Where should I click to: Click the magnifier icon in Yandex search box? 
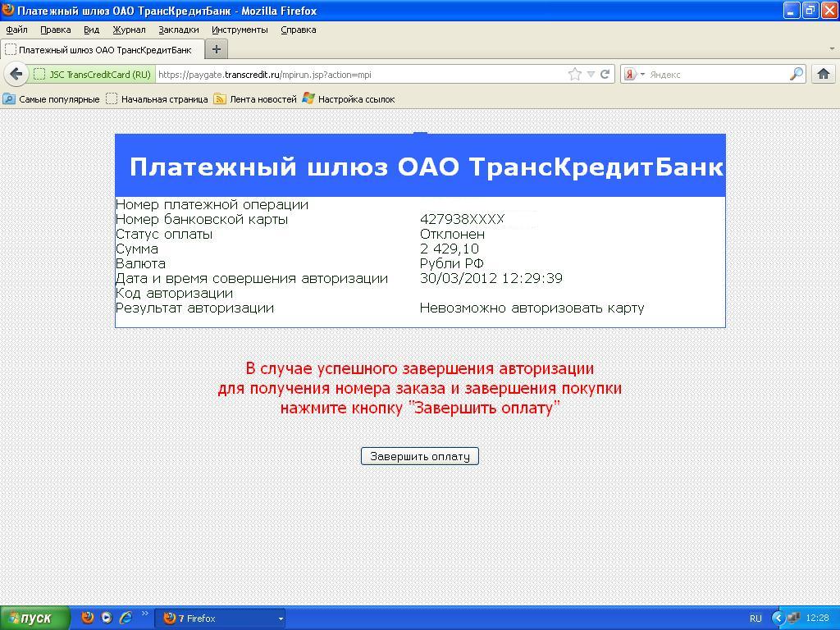coord(796,74)
